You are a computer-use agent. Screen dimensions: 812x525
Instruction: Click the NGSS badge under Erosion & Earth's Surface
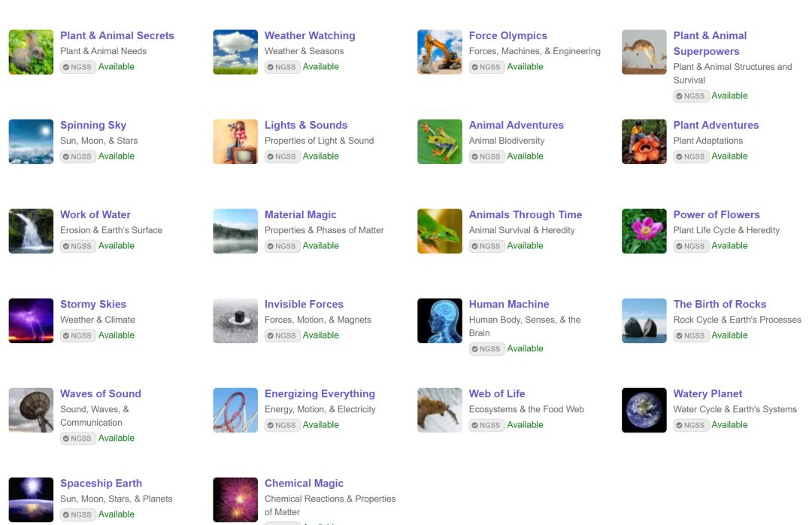pyautogui.click(x=77, y=246)
